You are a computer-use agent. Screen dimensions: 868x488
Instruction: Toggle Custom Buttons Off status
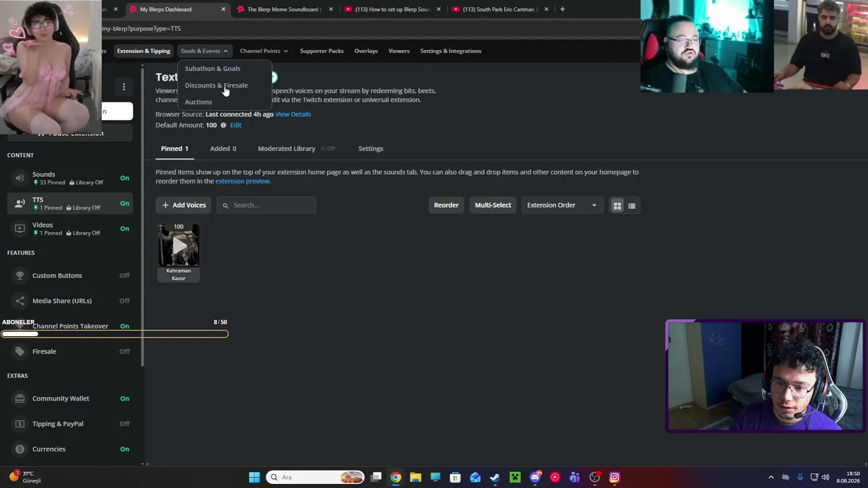coord(125,276)
